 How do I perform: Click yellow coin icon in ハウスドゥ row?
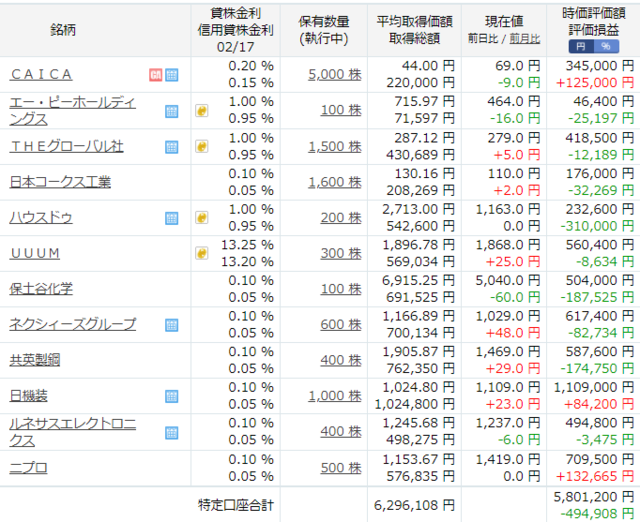pos(202,218)
